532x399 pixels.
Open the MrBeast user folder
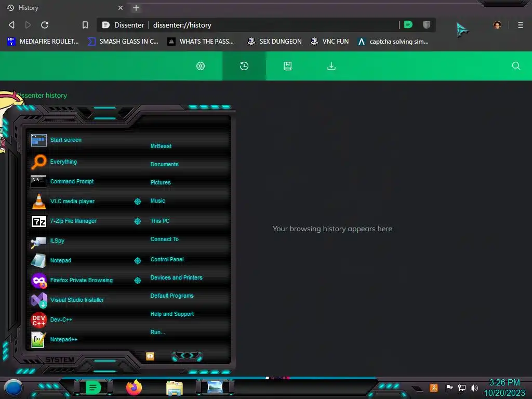tap(161, 146)
